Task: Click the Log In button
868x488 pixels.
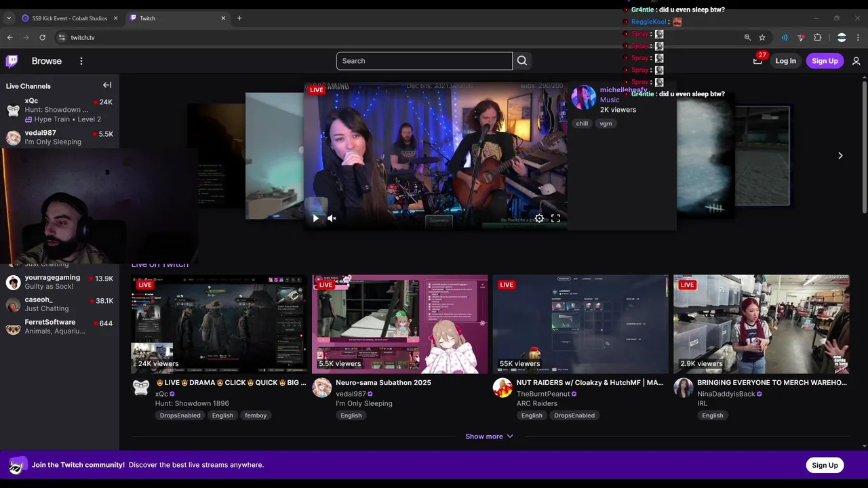Action: click(x=785, y=61)
